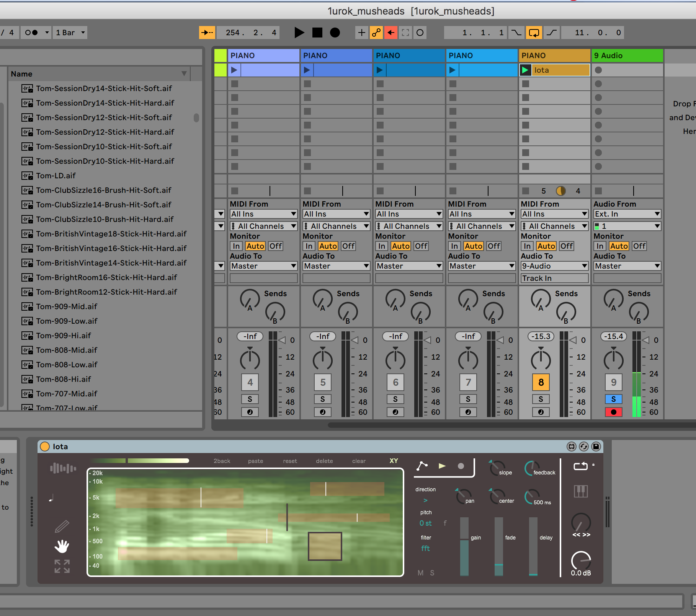Click the gain slider in Iota

[464, 546]
